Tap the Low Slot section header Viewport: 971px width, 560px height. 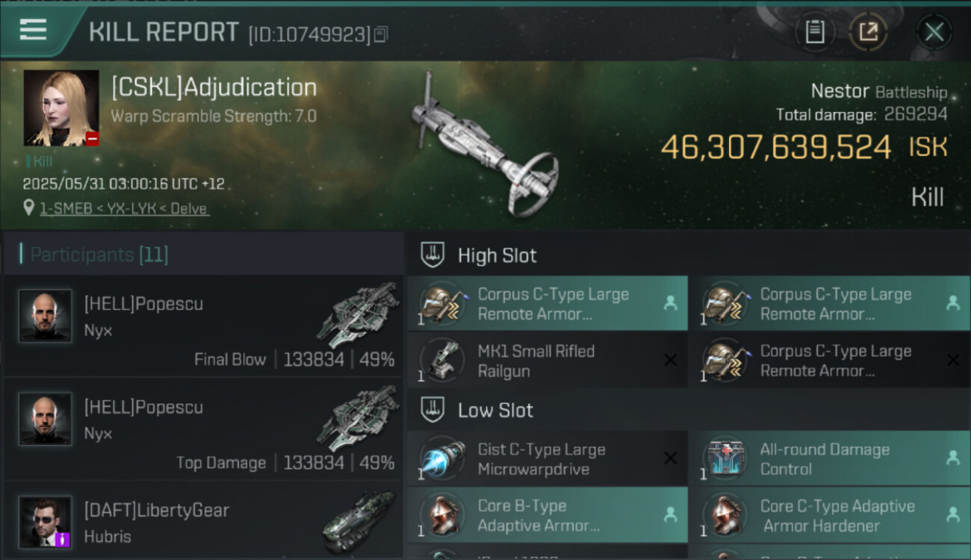click(495, 410)
